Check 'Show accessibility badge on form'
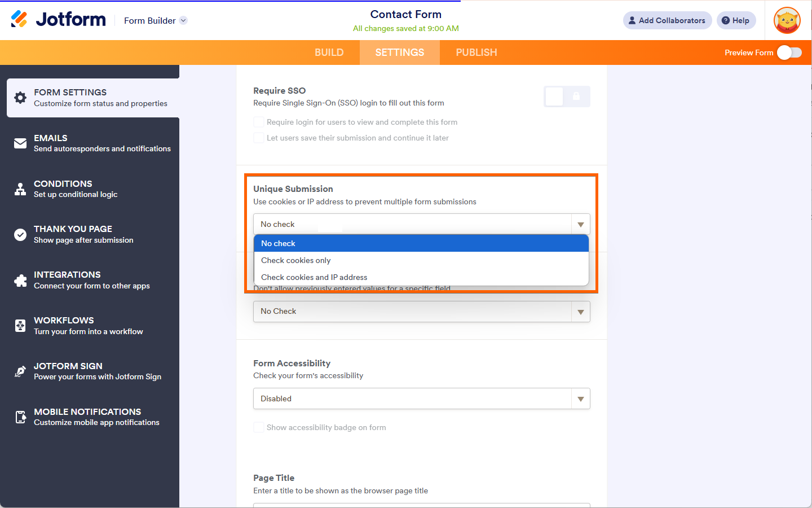Viewport: 812px width, 508px height. click(259, 427)
